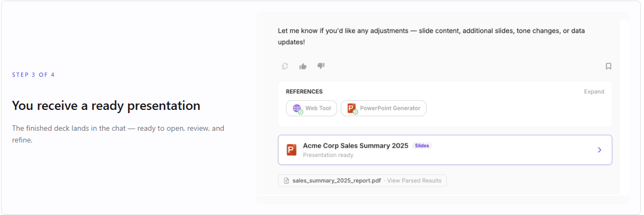This screenshot has height=215, width=644.
Task: Click the PowerPoint file icon on Acme card
Action: click(291, 150)
